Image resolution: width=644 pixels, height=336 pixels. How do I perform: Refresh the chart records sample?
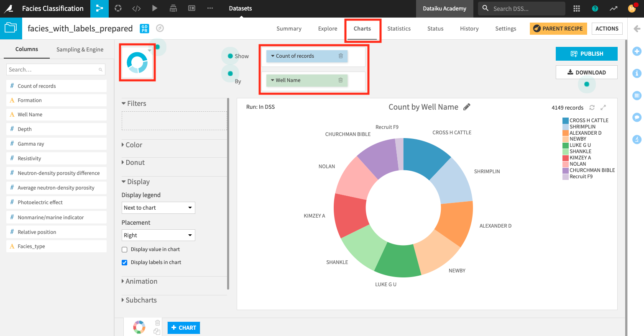coord(592,108)
